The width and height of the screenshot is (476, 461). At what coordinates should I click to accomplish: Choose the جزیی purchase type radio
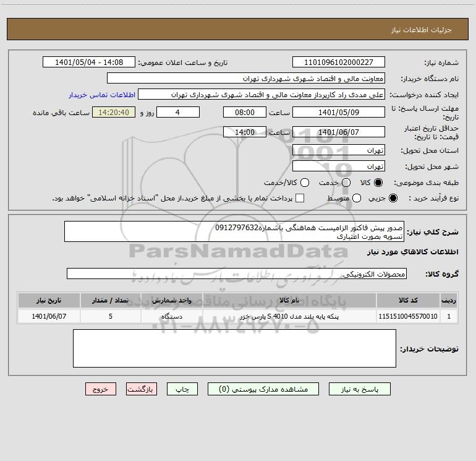pos(393,199)
